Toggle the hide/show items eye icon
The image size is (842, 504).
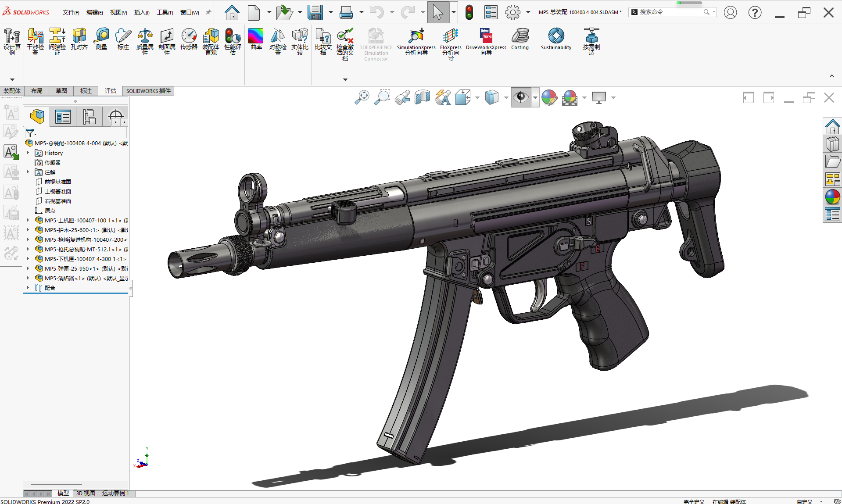pyautogui.click(x=521, y=97)
